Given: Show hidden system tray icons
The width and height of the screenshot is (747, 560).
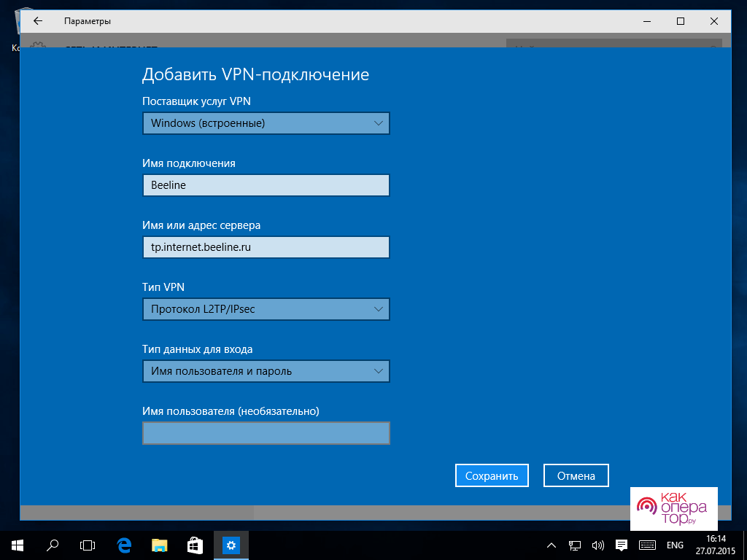Looking at the screenshot, I should coord(552,545).
